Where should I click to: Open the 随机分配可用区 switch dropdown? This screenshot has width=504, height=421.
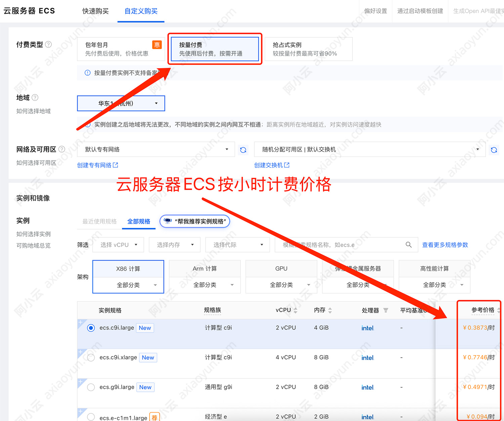pos(370,149)
